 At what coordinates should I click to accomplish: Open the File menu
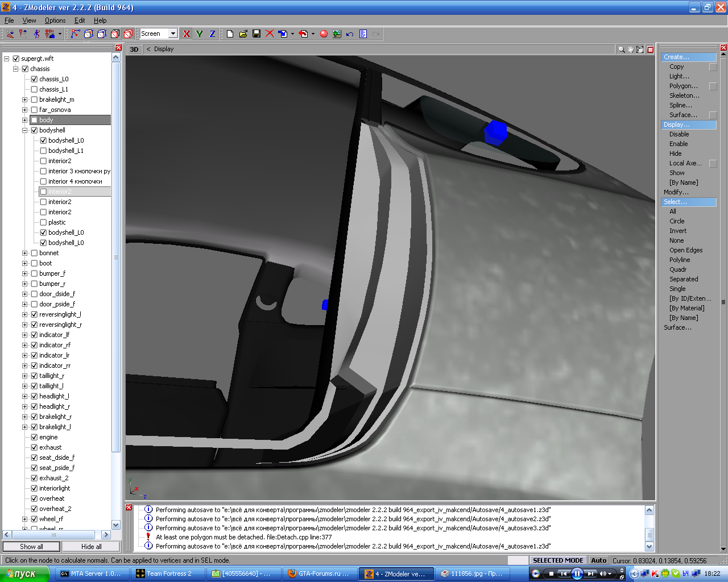click(x=9, y=20)
